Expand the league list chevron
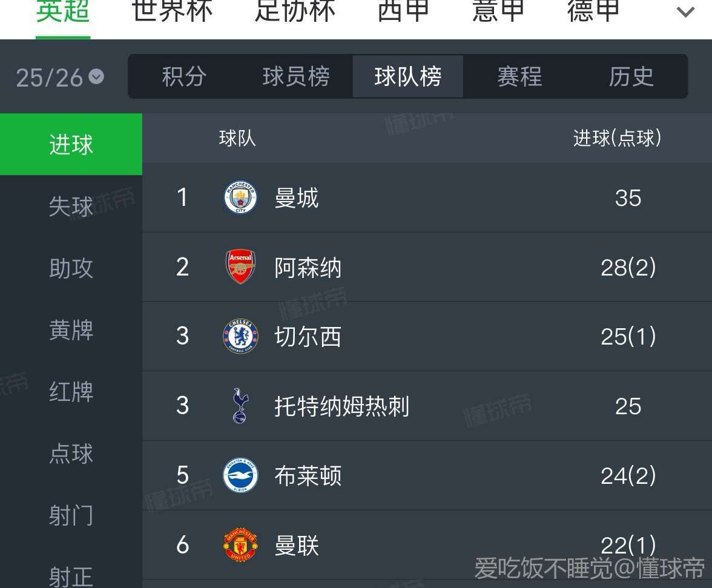 pos(685,12)
